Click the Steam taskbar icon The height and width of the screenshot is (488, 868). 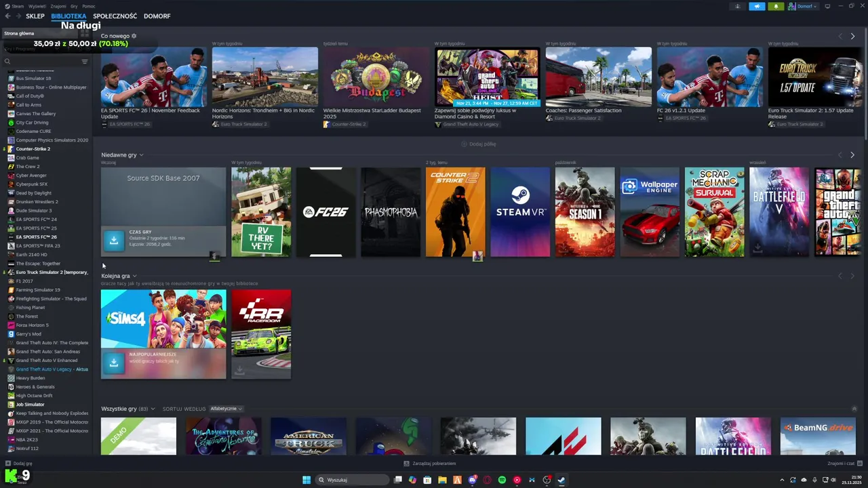[561, 480]
